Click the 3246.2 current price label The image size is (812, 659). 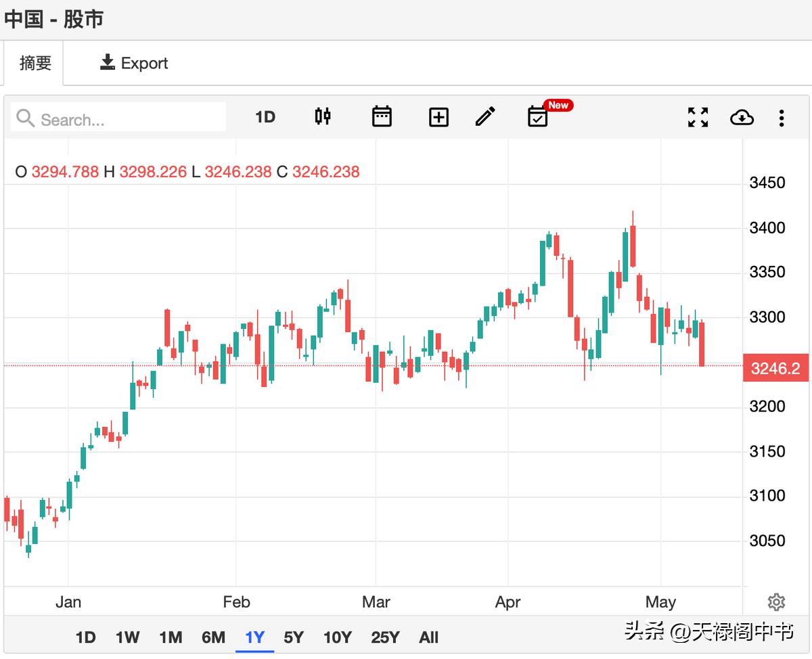pyautogui.click(x=775, y=369)
